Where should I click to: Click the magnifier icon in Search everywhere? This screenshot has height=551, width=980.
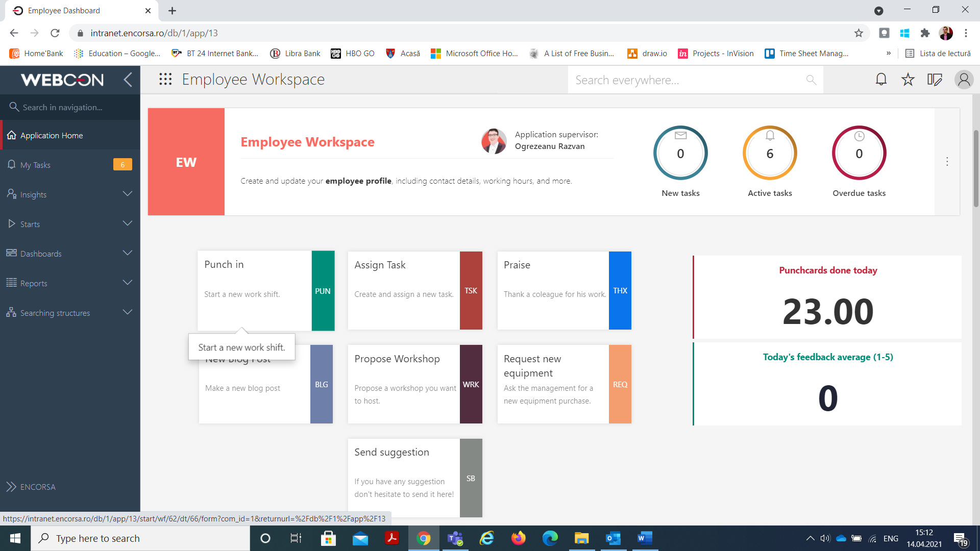point(811,80)
